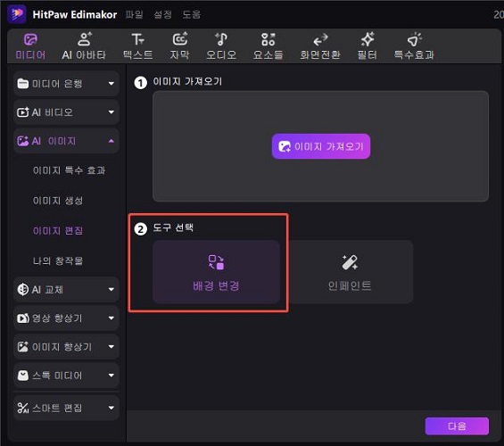Select the 텍스트 tool icon
This screenshot has width=504, height=446.
[x=138, y=39]
